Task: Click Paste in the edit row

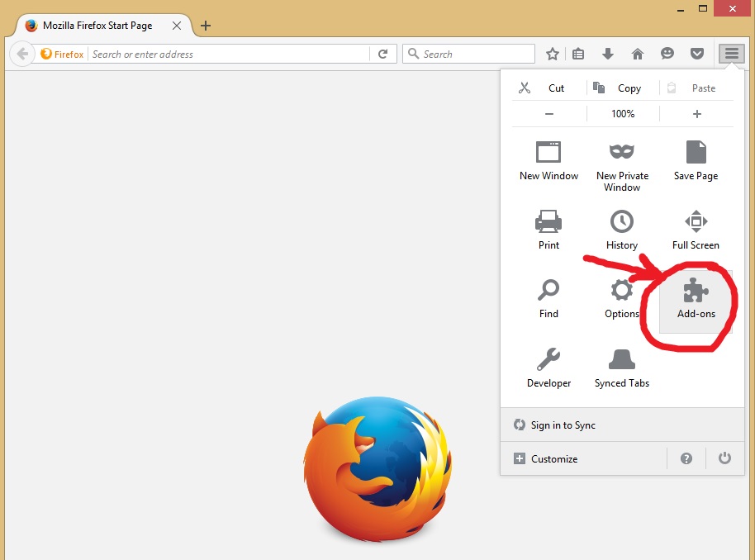Action: [x=696, y=88]
